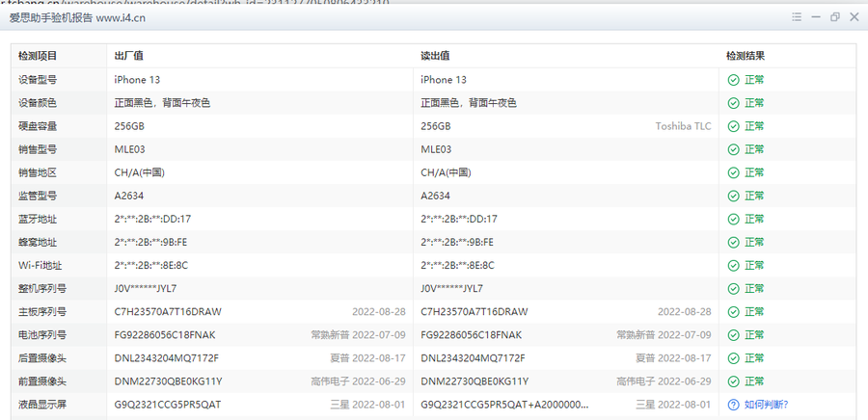Click read value DNM22730QBE0KG11Y
Viewport: 868px width, 420px height.
point(475,381)
